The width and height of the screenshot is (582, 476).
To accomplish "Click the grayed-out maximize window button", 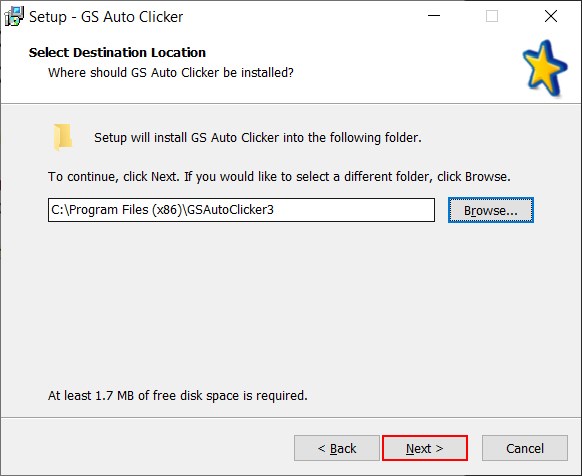I will click(x=492, y=16).
